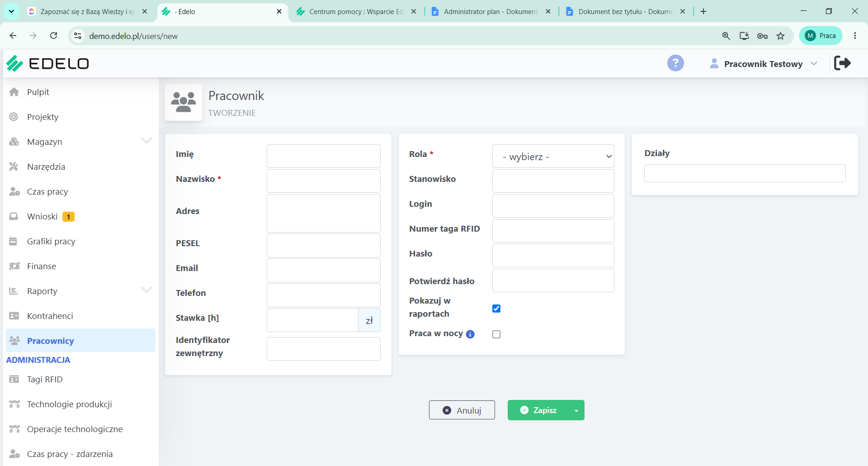Open the Zapisz button dropdown arrow
Screen dimensions: 868x466
point(576,410)
